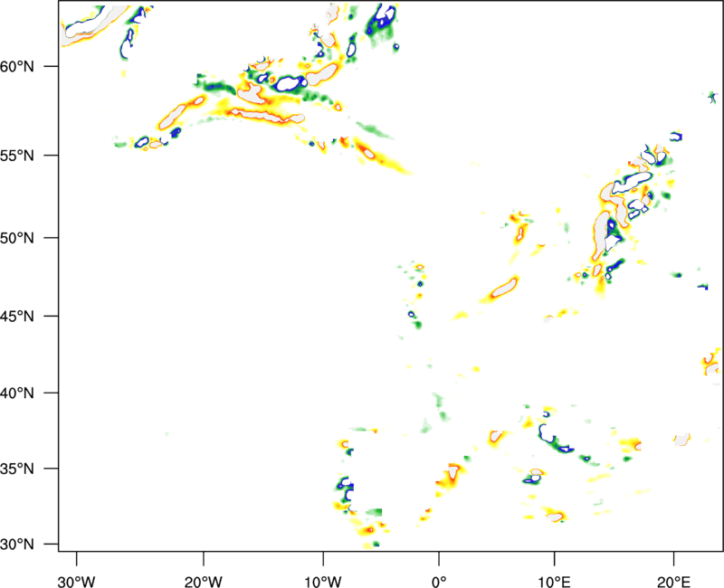Click the 30°N latitude label
Image resolution: width=724 pixels, height=588 pixels.
click(x=17, y=545)
